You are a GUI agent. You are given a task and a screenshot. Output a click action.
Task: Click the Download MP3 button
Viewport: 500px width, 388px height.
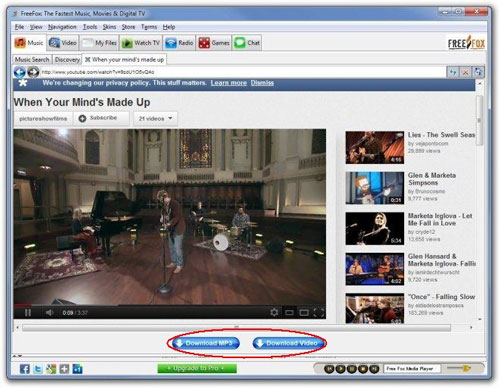click(x=205, y=343)
